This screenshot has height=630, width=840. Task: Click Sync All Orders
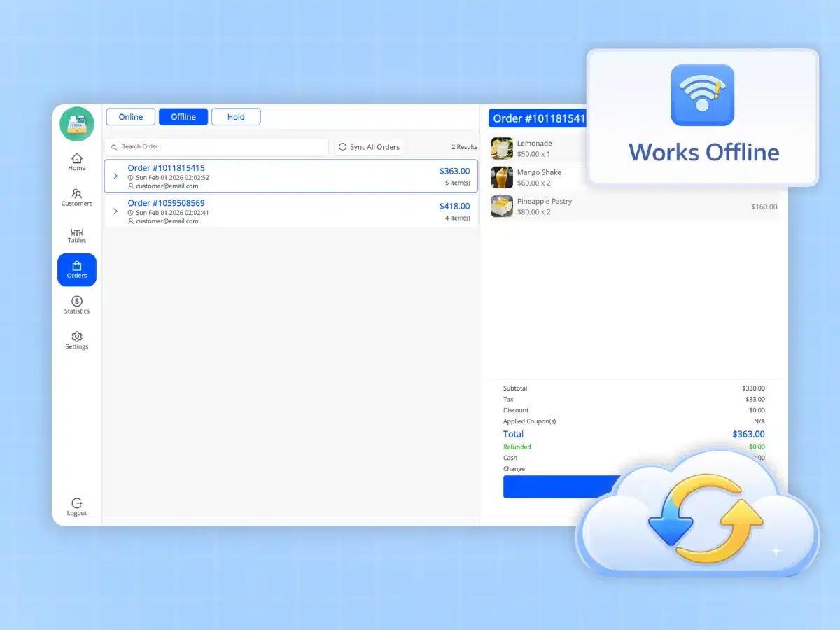click(369, 147)
